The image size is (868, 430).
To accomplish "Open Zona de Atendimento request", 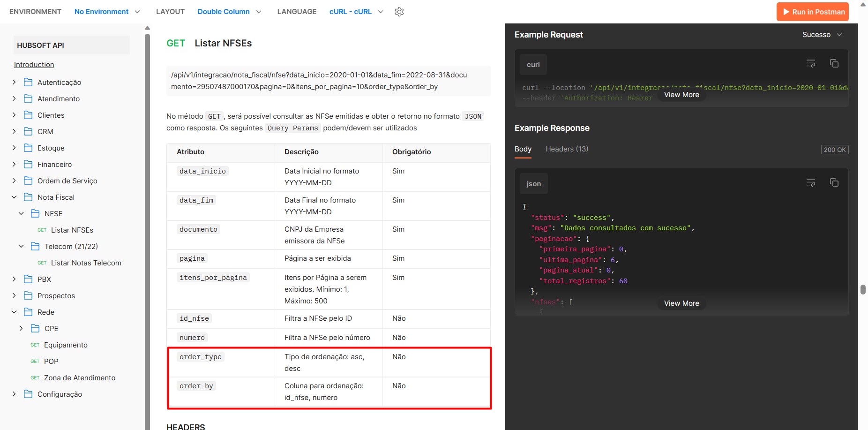I will (80, 377).
